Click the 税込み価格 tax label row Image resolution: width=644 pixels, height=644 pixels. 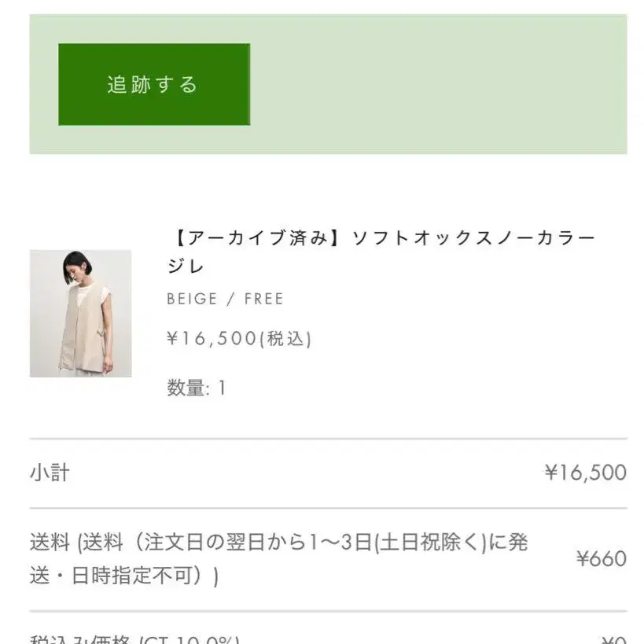[134, 639]
